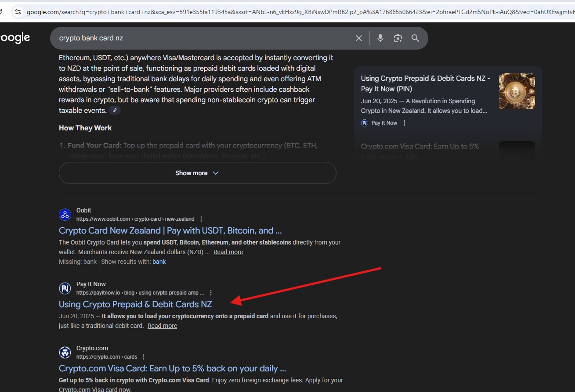This screenshot has height=392, width=575.
Task: Click the "Oobit" site name
Action: [x=84, y=210]
